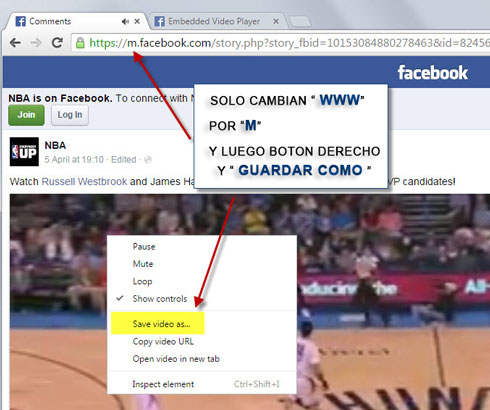
Task: Click the green padlock security icon
Action: [80, 43]
